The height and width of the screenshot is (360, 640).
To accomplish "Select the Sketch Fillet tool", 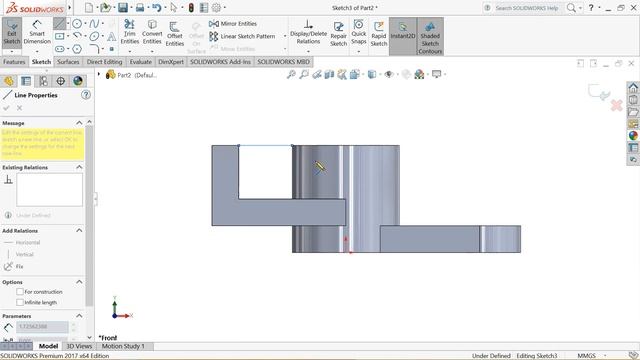I will point(94,49).
